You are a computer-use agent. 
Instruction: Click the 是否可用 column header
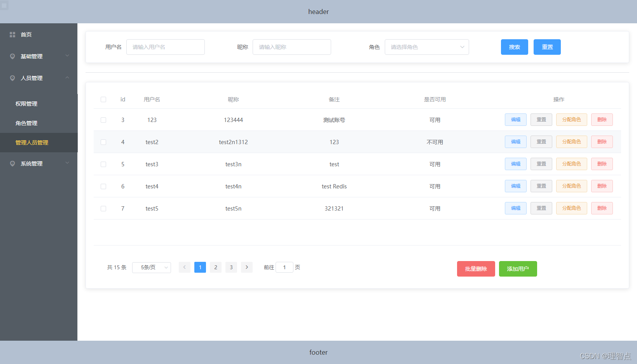[435, 99]
